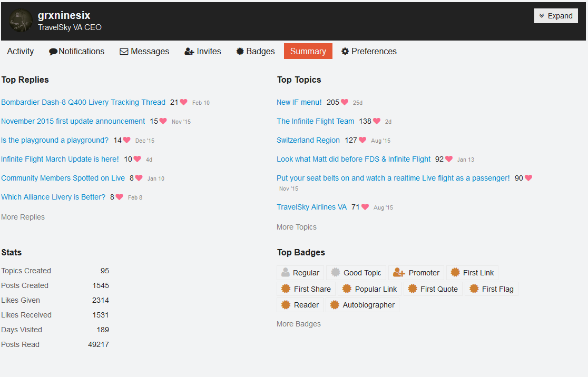The width and height of the screenshot is (588, 377).
Task: Click the More Replies link
Action: point(23,217)
